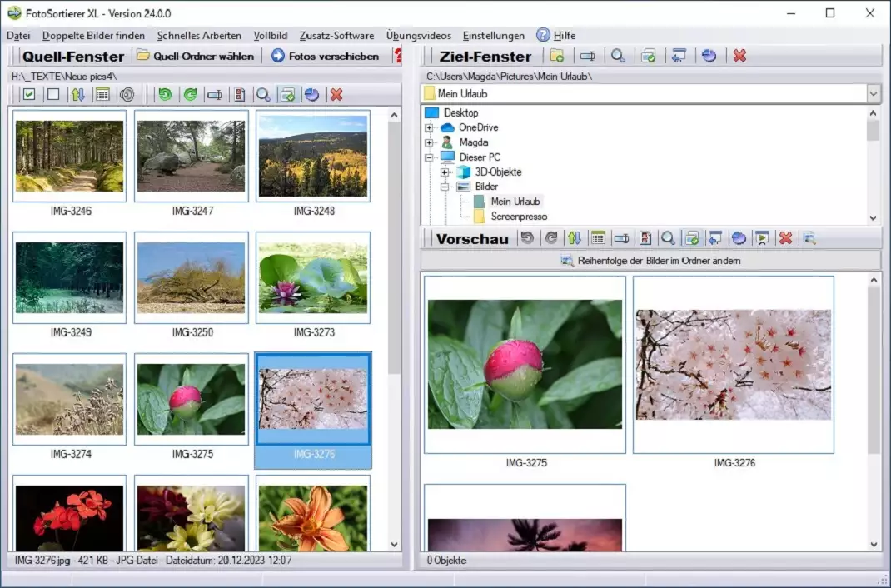
Task: Click the red X delete icon in Vorschau toolbar
Action: (x=784, y=238)
